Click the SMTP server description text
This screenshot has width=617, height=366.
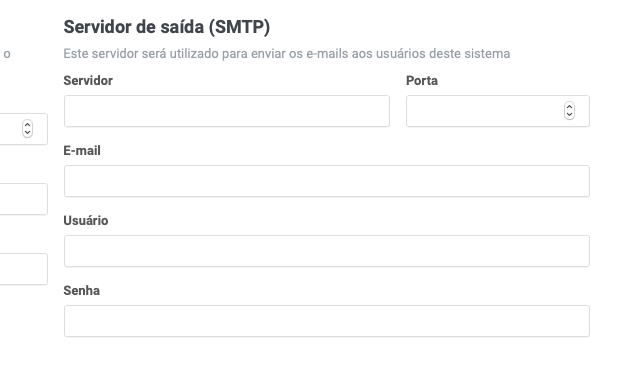coord(286,54)
